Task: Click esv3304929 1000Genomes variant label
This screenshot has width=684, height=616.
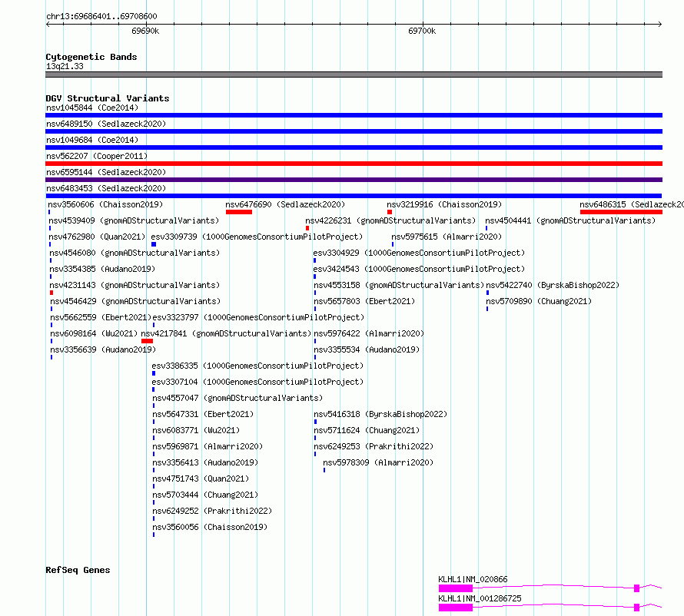Action: [419, 253]
